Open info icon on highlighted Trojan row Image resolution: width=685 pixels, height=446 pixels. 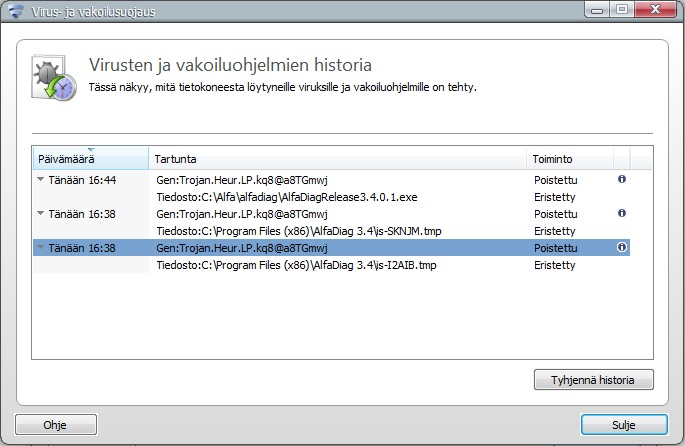[621, 247]
